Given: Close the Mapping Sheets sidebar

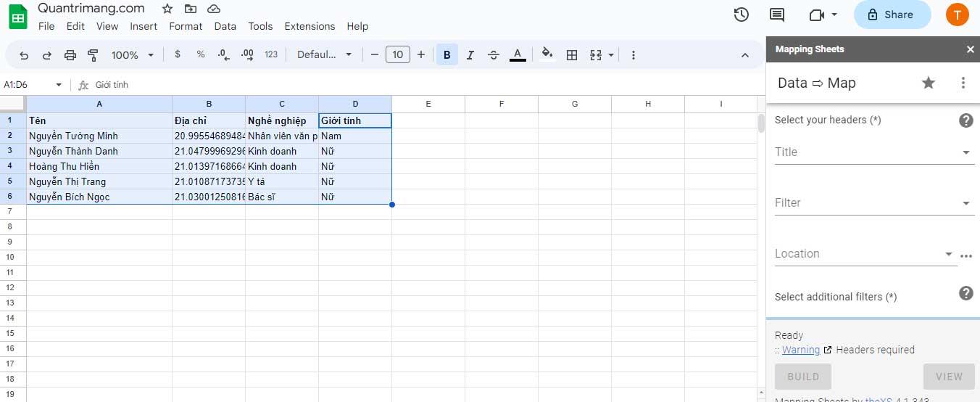Looking at the screenshot, I should 971,49.
